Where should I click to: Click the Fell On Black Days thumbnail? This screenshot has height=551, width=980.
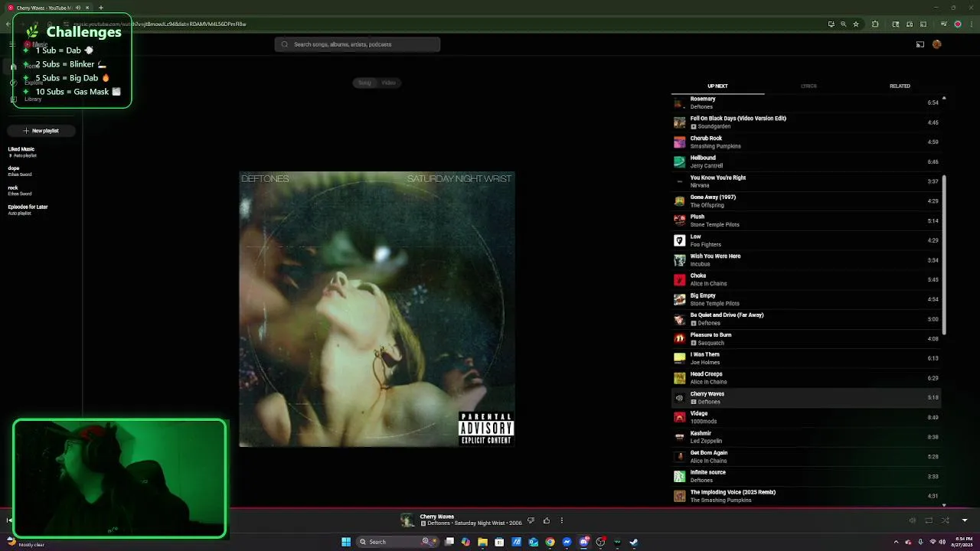tap(679, 122)
